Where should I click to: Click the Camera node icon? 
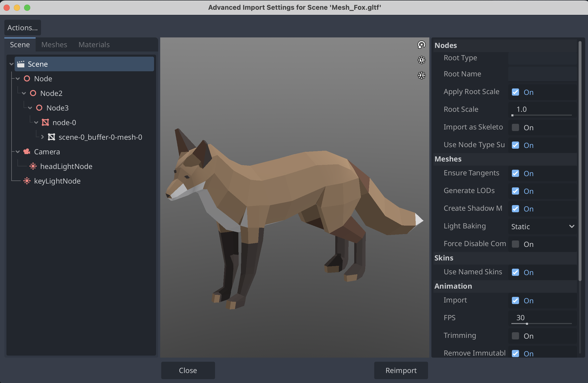[x=27, y=152]
